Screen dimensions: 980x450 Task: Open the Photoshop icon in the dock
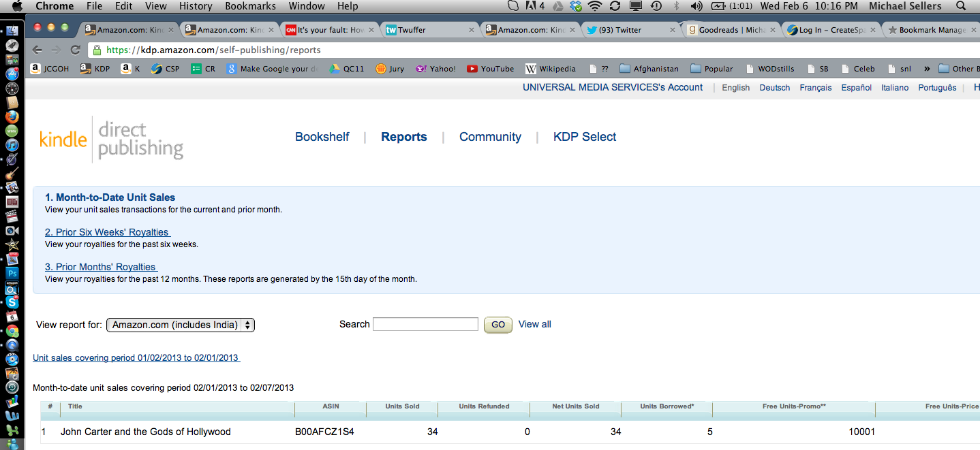(x=12, y=273)
